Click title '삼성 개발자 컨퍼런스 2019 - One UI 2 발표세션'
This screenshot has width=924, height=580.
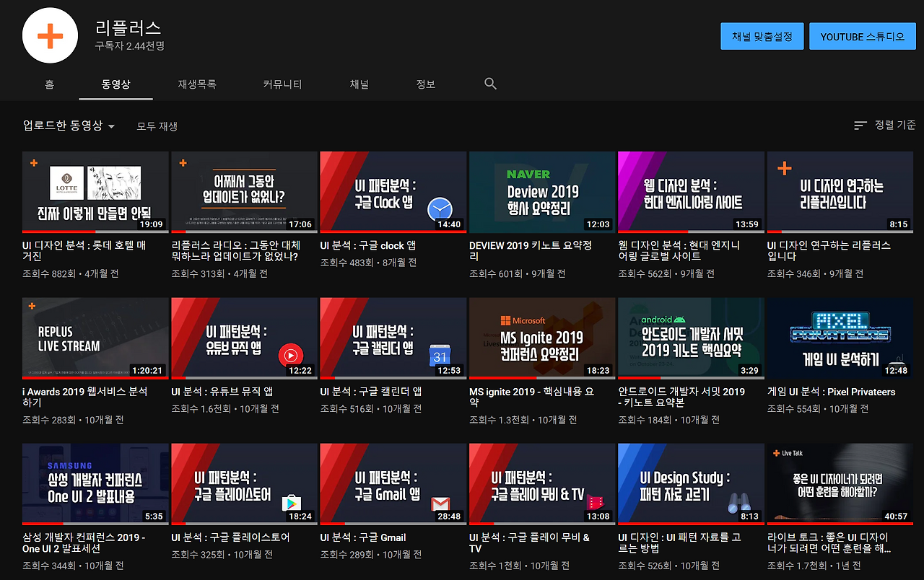click(x=84, y=543)
